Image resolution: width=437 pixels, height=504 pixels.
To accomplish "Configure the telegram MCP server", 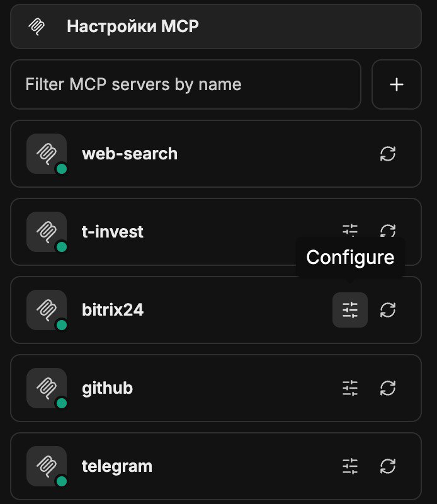I will (350, 466).
